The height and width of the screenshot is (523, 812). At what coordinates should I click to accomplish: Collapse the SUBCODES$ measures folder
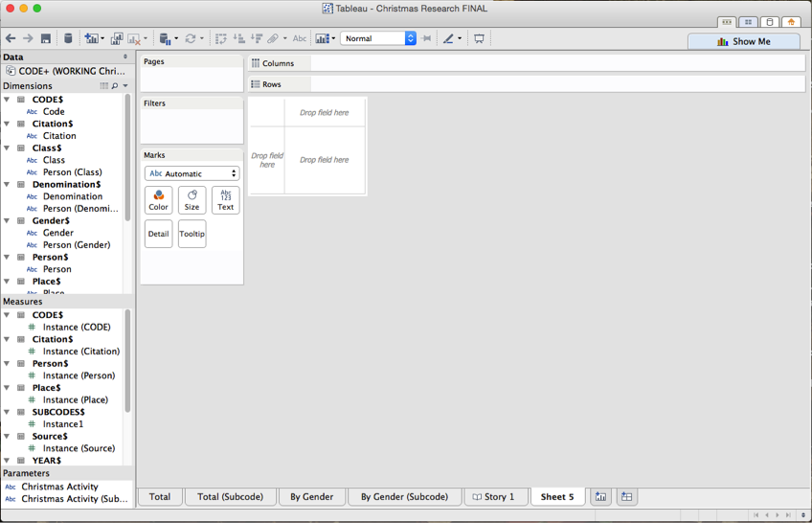tap(7, 412)
